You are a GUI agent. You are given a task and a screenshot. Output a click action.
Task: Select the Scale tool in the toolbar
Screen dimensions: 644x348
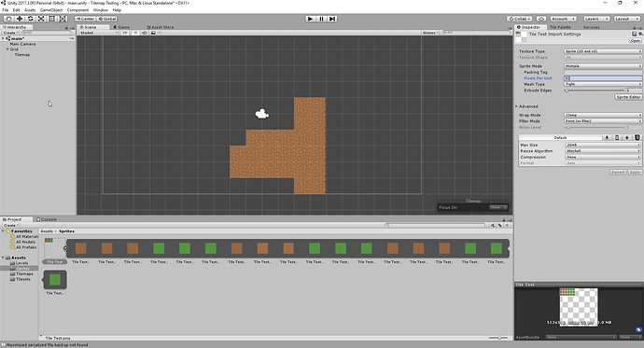[41, 19]
